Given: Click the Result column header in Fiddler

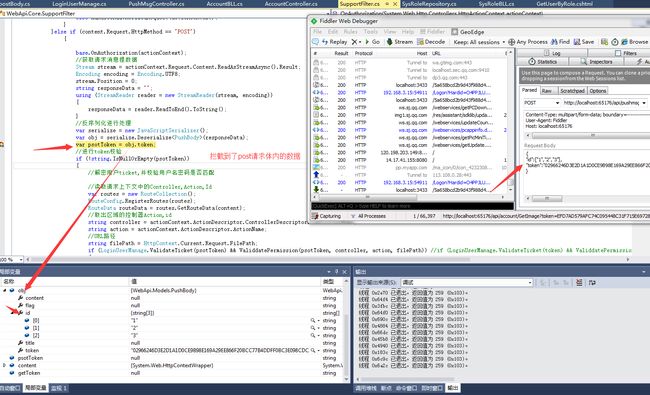Looking at the screenshot, I should pos(342,53).
